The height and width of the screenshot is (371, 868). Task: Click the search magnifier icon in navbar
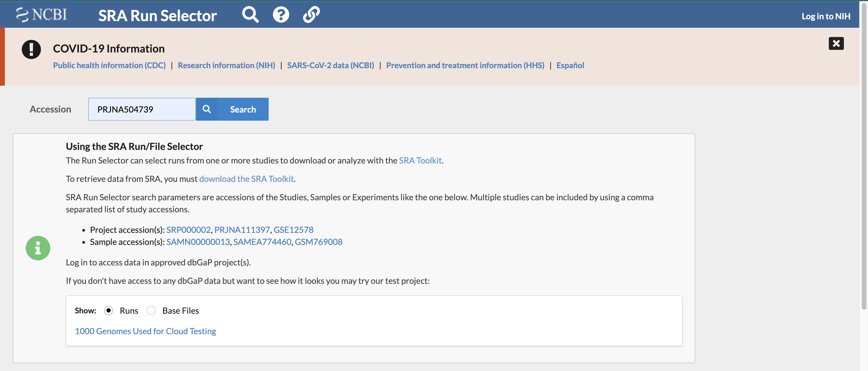click(x=251, y=14)
